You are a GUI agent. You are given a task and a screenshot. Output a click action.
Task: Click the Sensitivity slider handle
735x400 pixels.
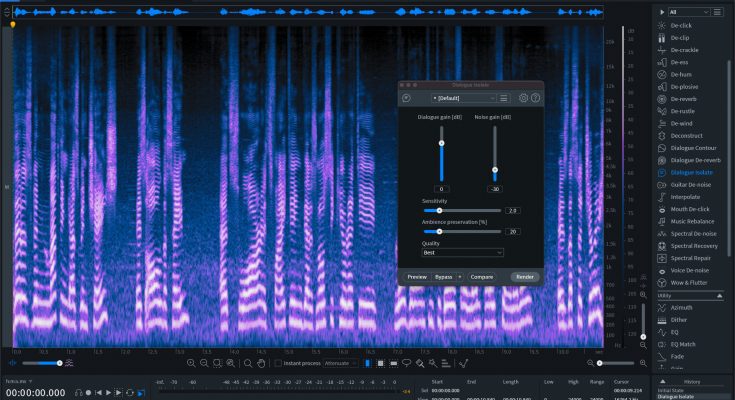pos(439,210)
